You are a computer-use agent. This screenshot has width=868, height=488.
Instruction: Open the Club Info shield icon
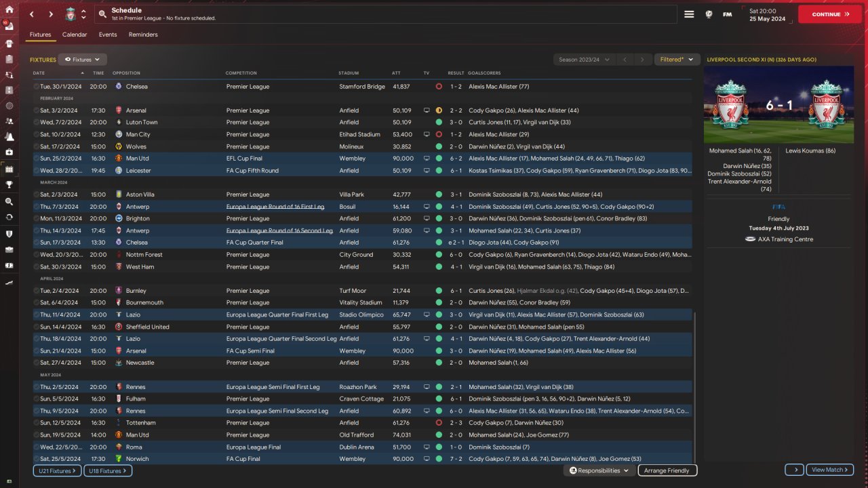point(9,234)
